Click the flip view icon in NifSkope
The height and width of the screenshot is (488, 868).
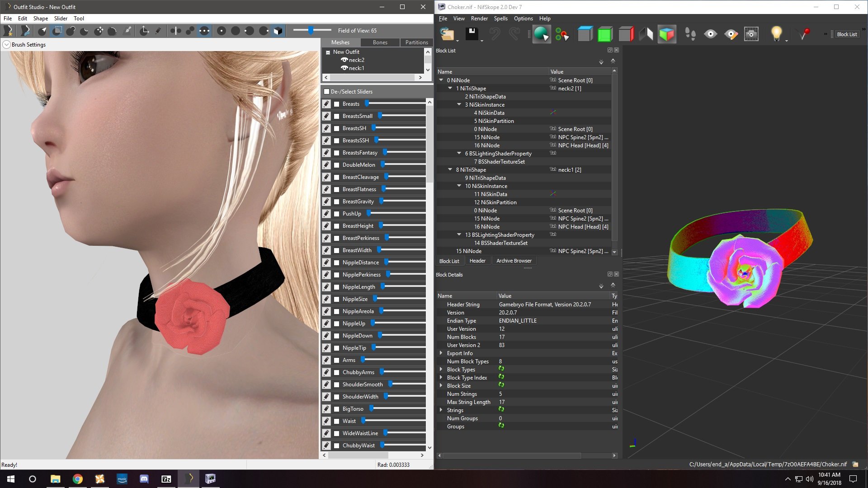click(646, 34)
